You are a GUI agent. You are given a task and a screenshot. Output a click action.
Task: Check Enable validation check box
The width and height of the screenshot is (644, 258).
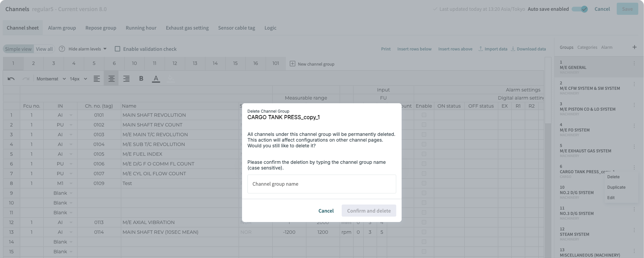[x=117, y=49]
